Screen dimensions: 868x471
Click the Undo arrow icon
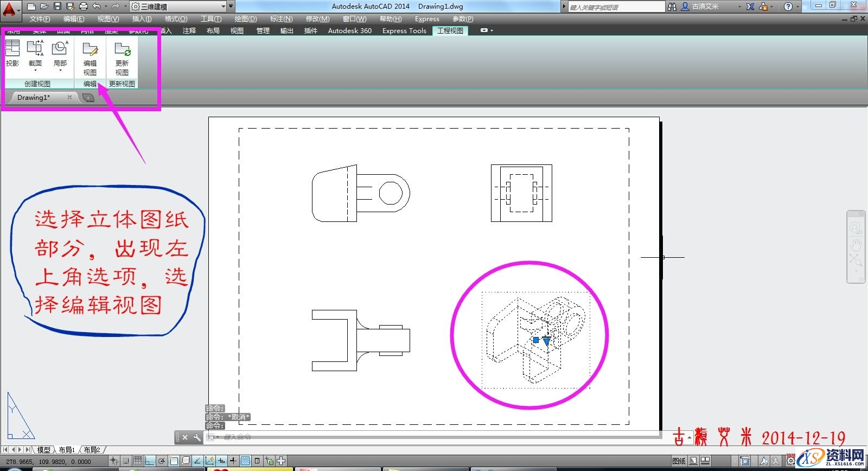[x=97, y=7]
